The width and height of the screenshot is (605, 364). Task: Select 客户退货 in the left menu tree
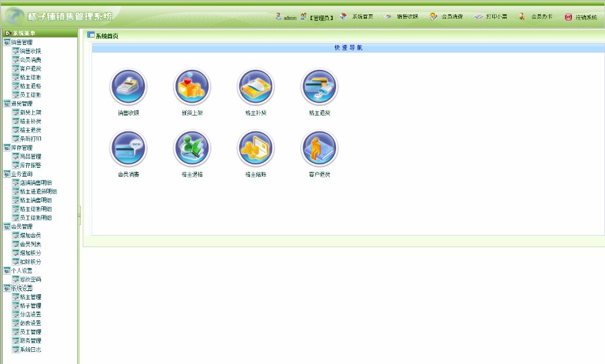[x=30, y=69]
